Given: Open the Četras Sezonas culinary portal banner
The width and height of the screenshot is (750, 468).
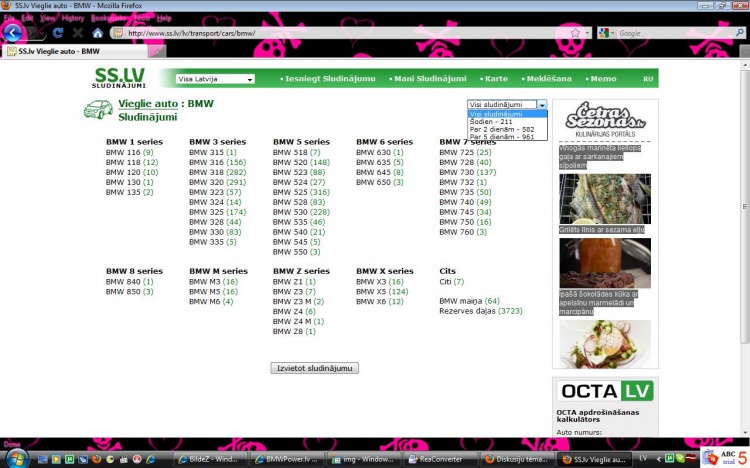Looking at the screenshot, I should [605, 120].
